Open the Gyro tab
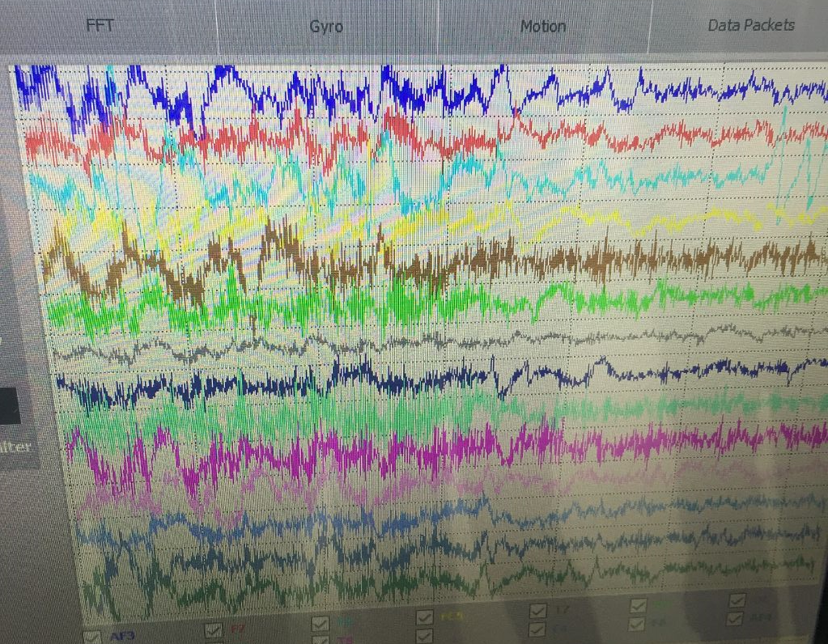828x644 pixels. 326,26
